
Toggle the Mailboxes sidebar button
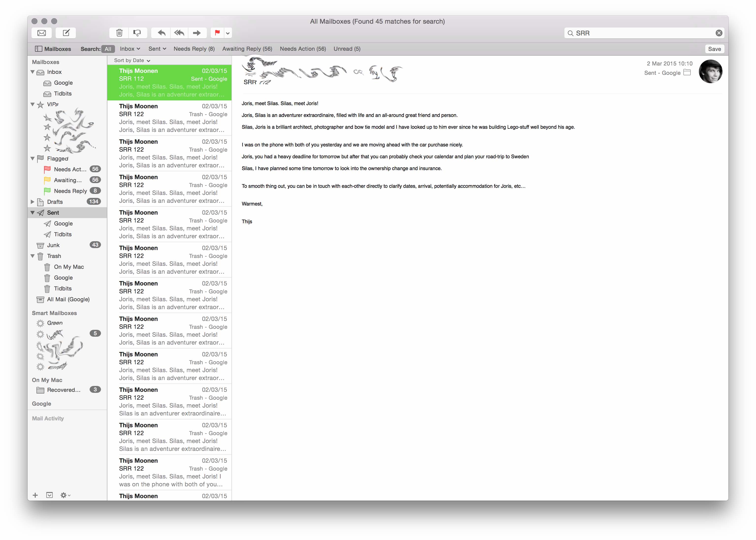[53, 49]
